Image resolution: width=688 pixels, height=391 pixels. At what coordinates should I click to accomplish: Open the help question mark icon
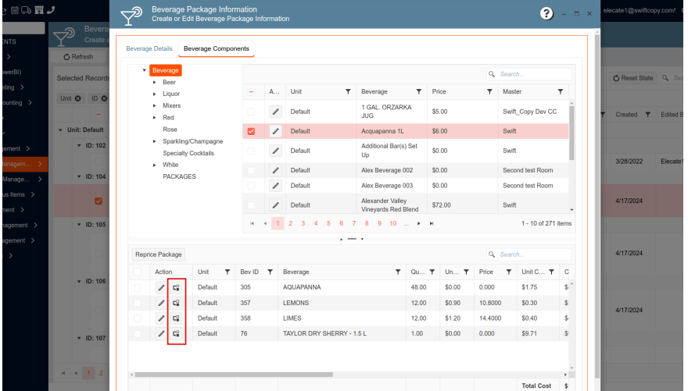(546, 14)
